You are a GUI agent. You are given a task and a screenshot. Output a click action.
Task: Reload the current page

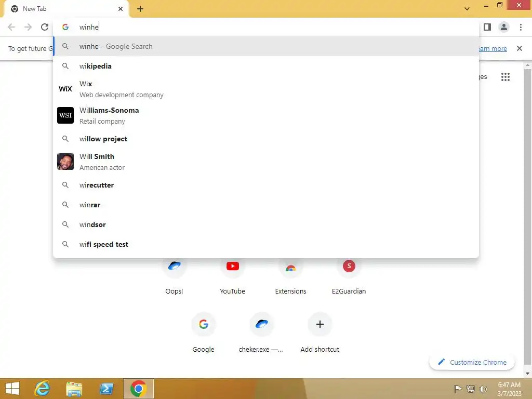[x=45, y=27]
